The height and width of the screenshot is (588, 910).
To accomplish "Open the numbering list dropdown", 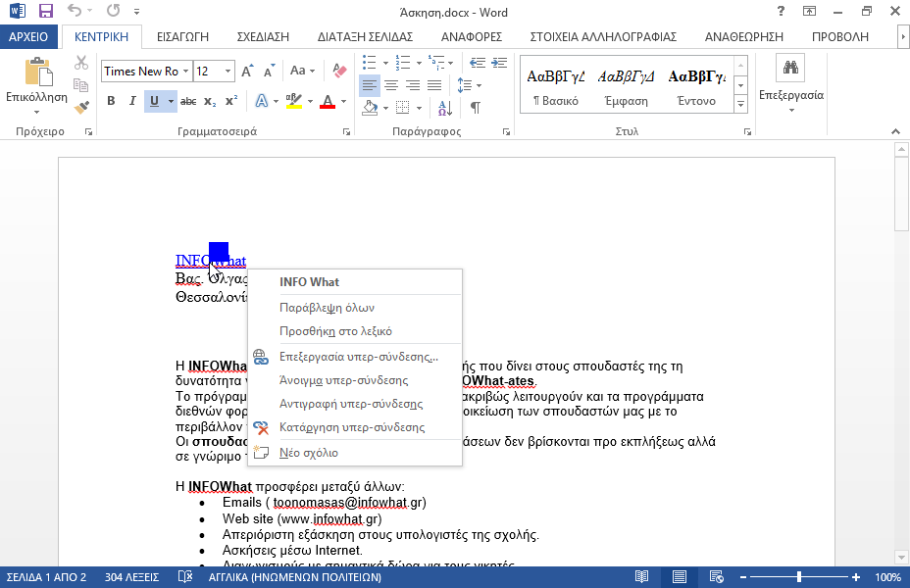I will click(x=419, y=63).
